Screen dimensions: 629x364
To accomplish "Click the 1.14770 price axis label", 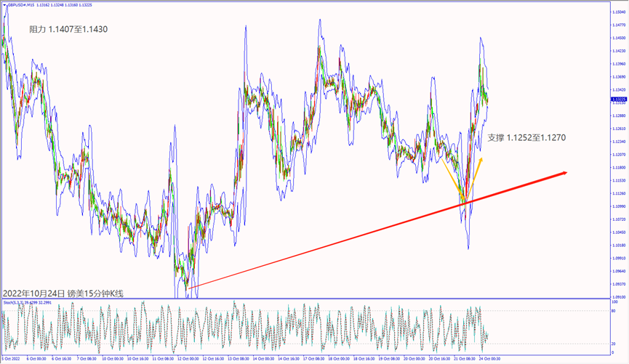I will (619, 25).
